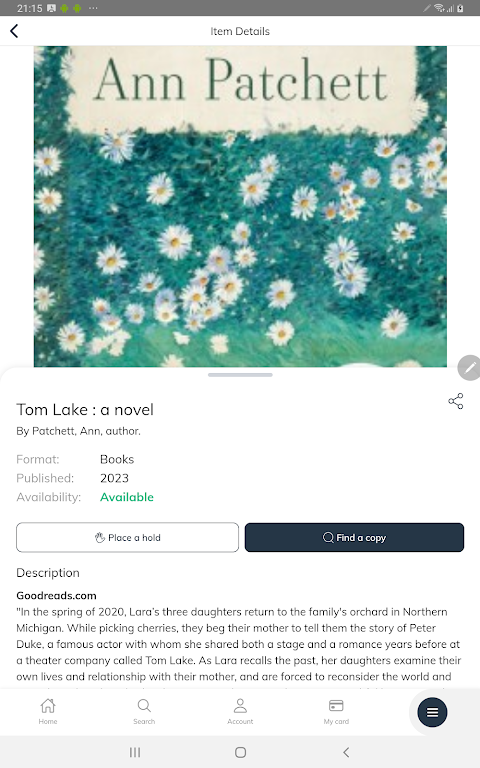The image size is (480, 768).
Task: Tap the Android home navigation button
Action: [x=240, y=752]
